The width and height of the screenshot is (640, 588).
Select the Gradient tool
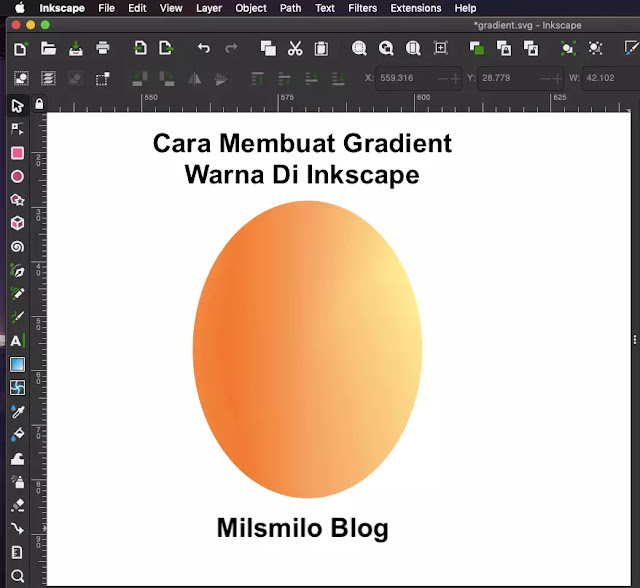coord(18,364)
